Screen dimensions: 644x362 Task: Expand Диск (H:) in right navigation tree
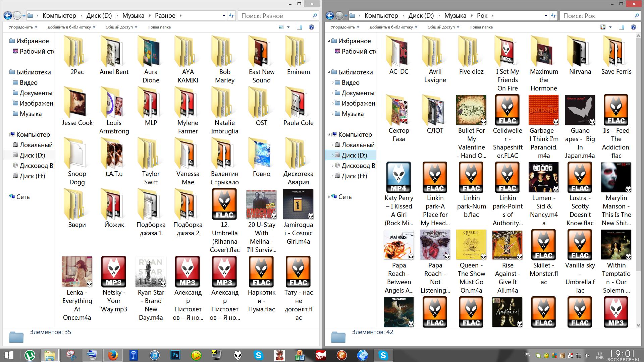(332, 176)
